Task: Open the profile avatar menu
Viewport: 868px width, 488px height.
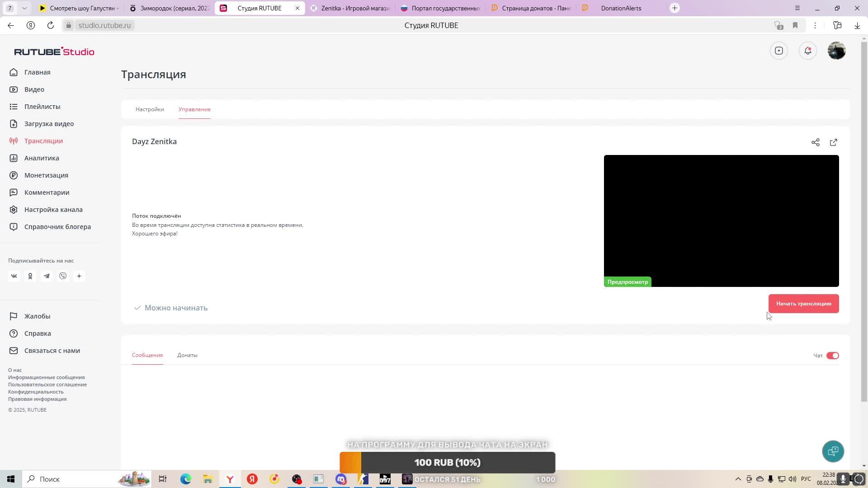Action: [x=837, y=51]
